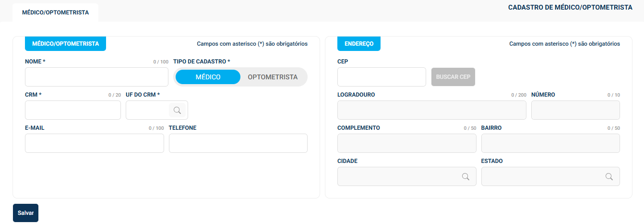Focus the Nome input field
This screenshot has height=224, width=644.
click(96, 77)
